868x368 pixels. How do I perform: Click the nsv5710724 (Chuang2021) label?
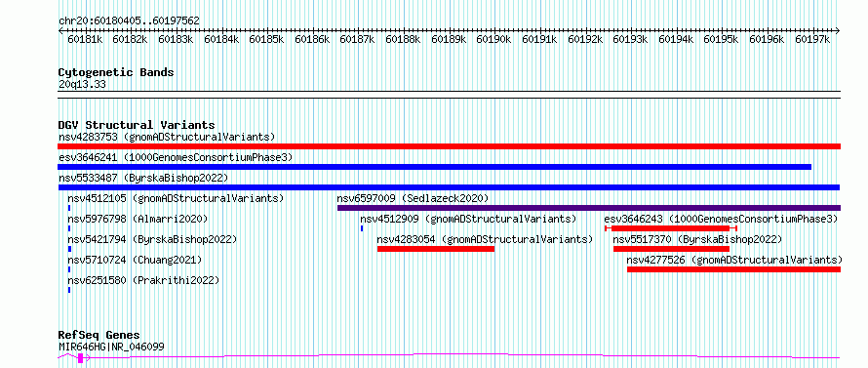(135, 260)
